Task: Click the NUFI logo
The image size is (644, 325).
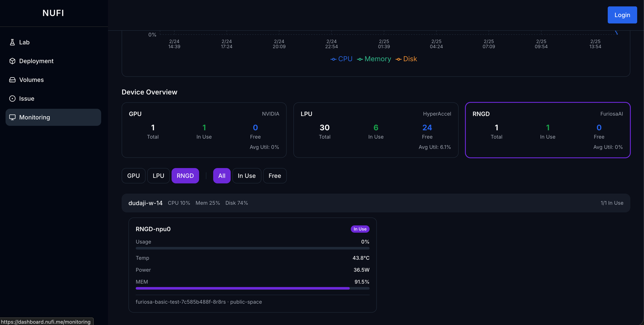Action: coord(53,13)
